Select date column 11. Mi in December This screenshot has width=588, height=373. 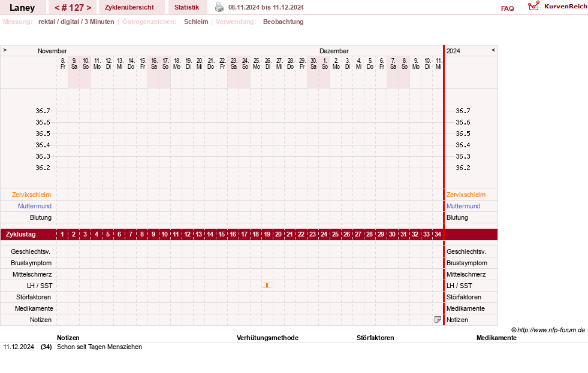(438, 63)
